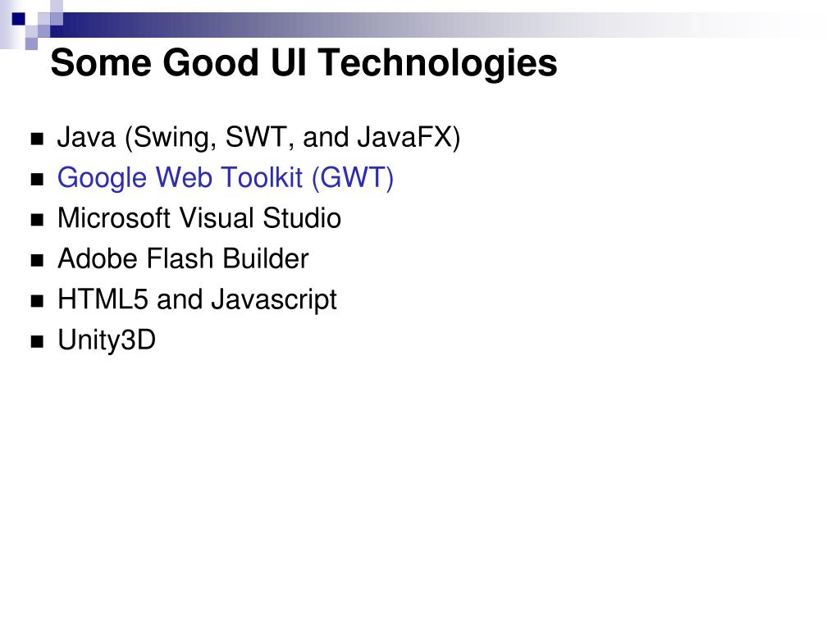Click the bullet marker beside HTML5 and Javascript
Screen dimensions: 840x630
coord(37,302)
